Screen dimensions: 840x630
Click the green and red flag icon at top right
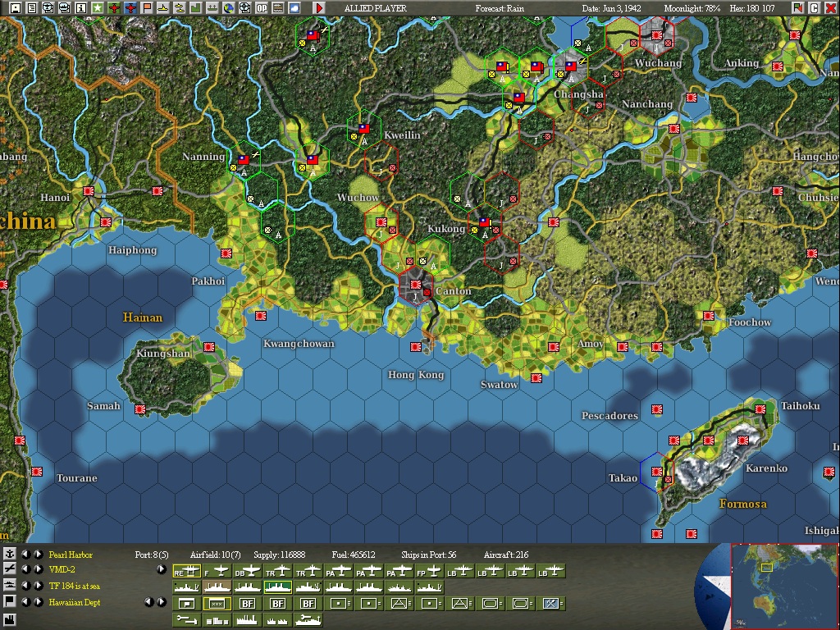798,8
